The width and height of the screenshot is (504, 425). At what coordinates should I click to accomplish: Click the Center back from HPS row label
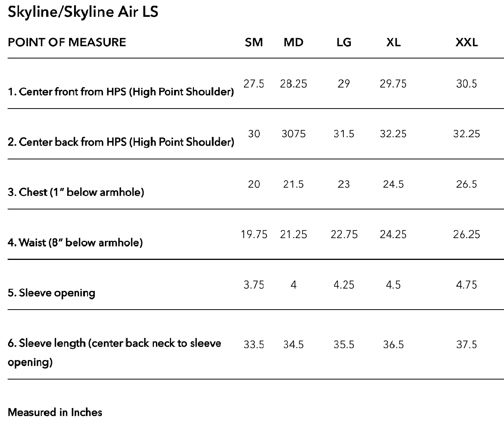(121, 142)
